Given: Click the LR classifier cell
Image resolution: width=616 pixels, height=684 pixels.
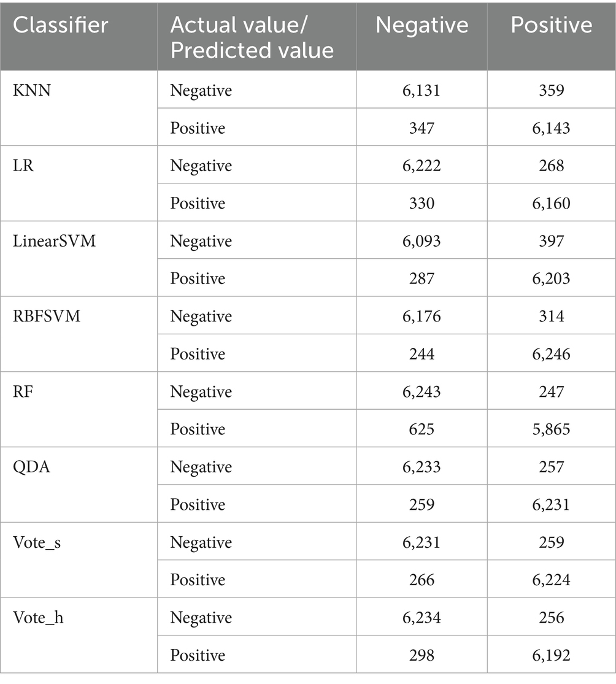Looking at the screenshot, I should [24, 166].
